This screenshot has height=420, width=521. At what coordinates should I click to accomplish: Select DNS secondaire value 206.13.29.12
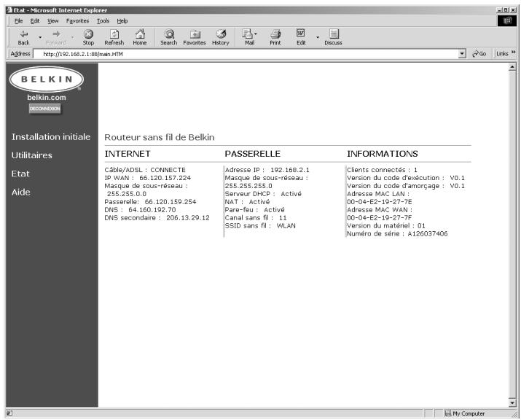click(x=188, y=218)
